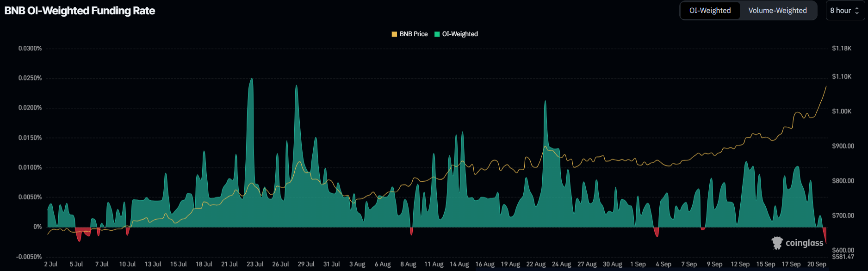Click the $1.10K price axis label
This screenshot has height=271, width=868.
[x=842, y=77]
